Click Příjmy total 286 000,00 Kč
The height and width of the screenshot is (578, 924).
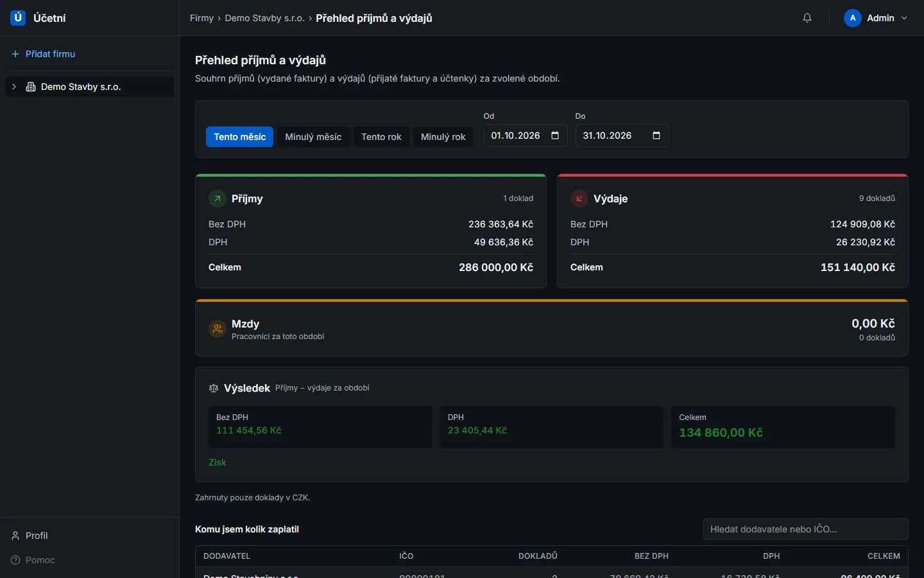(x=496, y=267)
